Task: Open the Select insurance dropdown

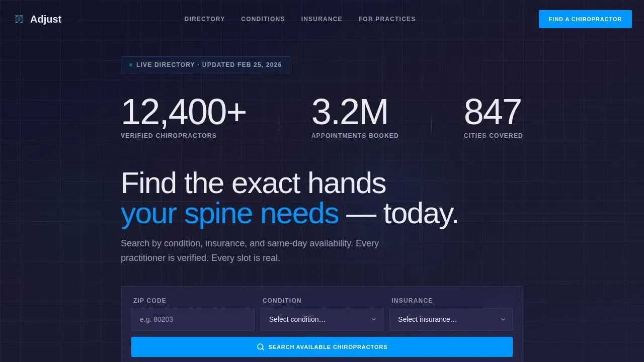Action: click(x=451, y=319)
